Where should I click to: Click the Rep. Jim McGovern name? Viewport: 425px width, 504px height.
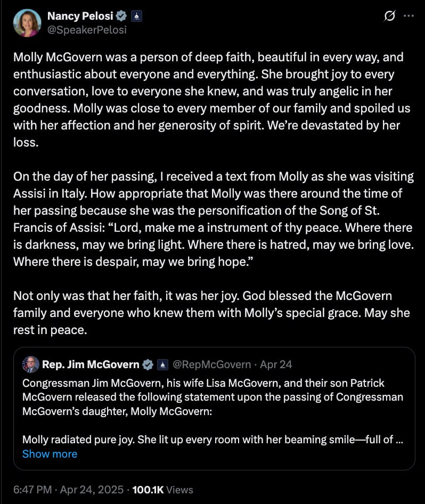tap(91, 364)
